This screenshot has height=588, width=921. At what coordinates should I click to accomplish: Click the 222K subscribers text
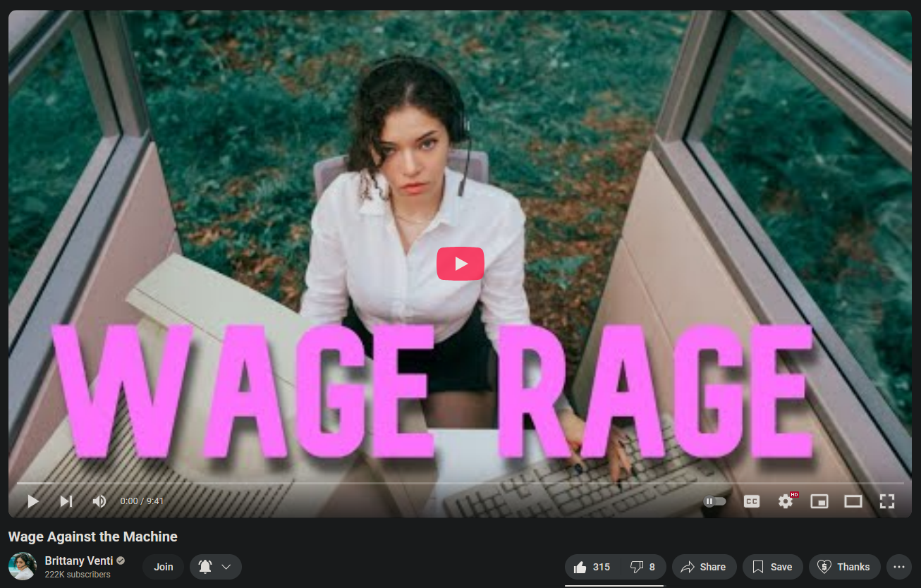(x=78, y=575)
